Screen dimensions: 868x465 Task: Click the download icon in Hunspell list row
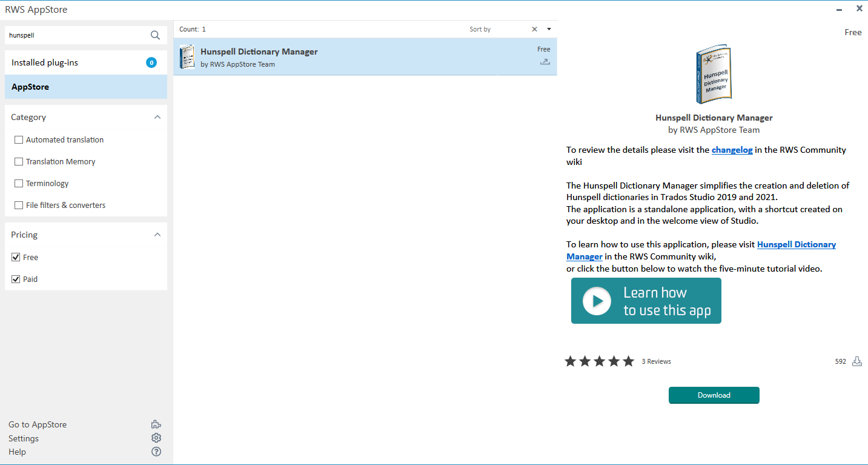pyautogui.click(x=545, y=61)
